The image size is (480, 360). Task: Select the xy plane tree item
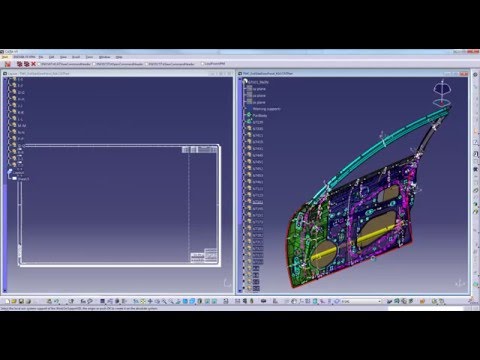tap(256, 89)
